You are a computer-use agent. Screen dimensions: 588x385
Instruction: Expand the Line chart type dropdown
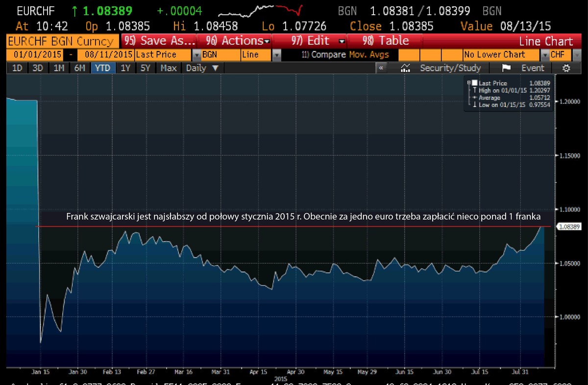(x=276, y=55)
